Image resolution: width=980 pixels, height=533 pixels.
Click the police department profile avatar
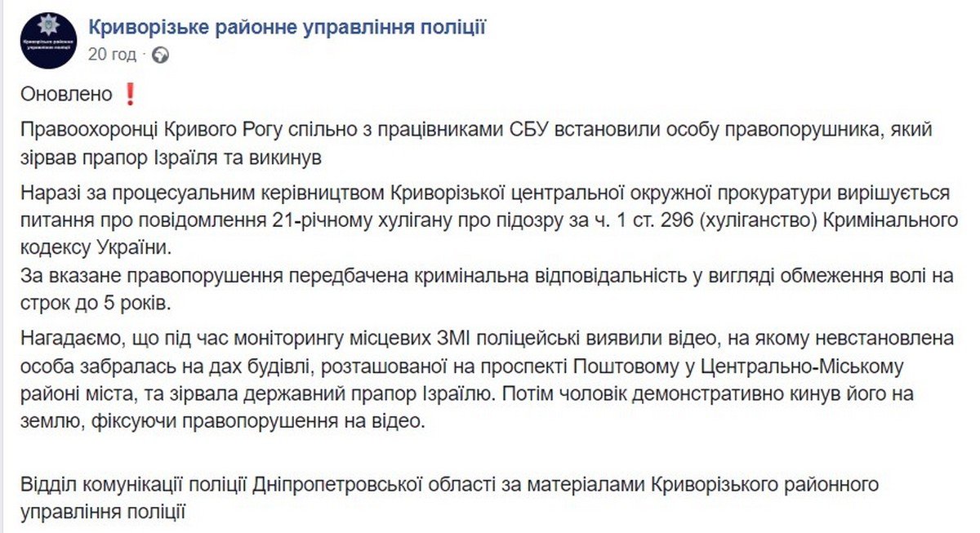[48, 39]
